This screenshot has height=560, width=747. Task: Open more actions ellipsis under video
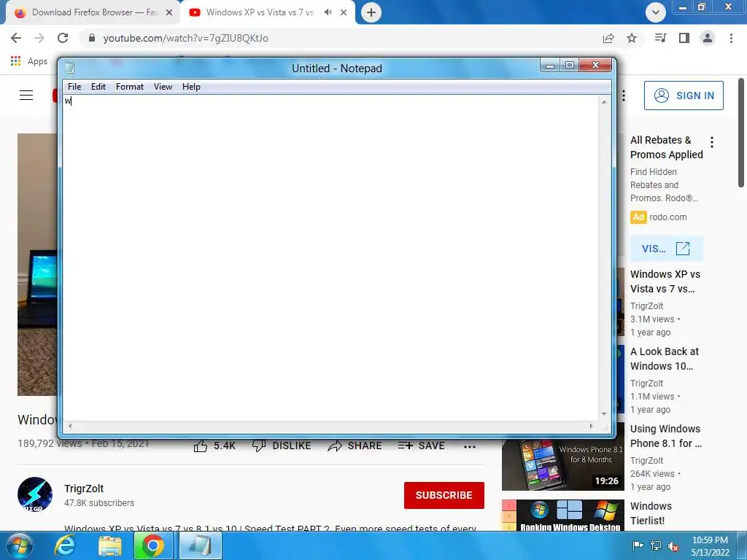tap(470, 447)
